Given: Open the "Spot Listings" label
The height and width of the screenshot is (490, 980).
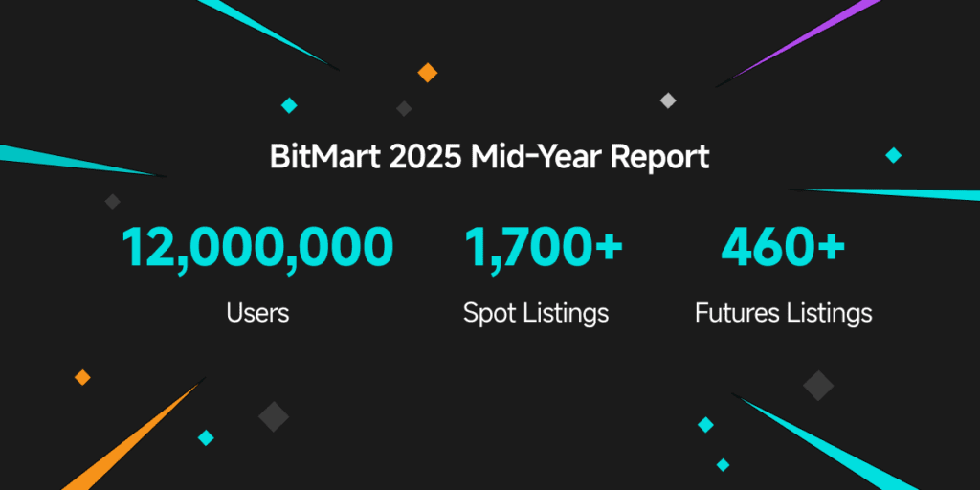Looking at the screenshot, I should (536, 313).
